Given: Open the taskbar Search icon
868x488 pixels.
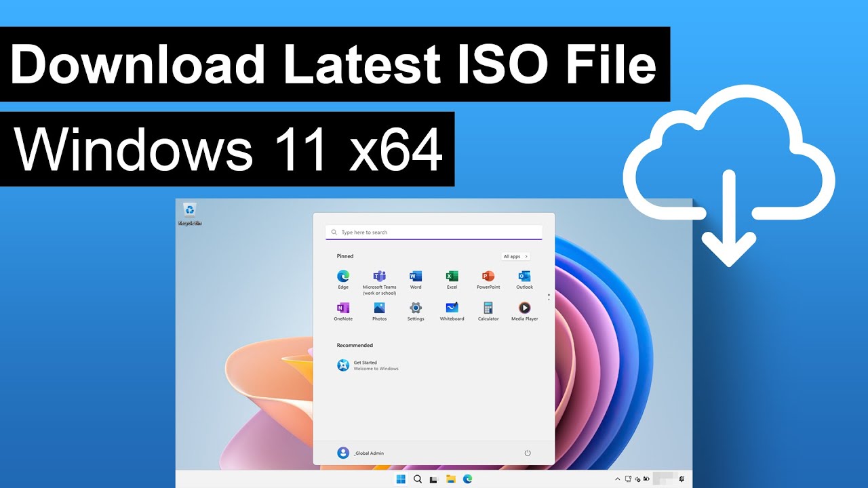Looking at the screenshot, I should (x=418, y=479).
